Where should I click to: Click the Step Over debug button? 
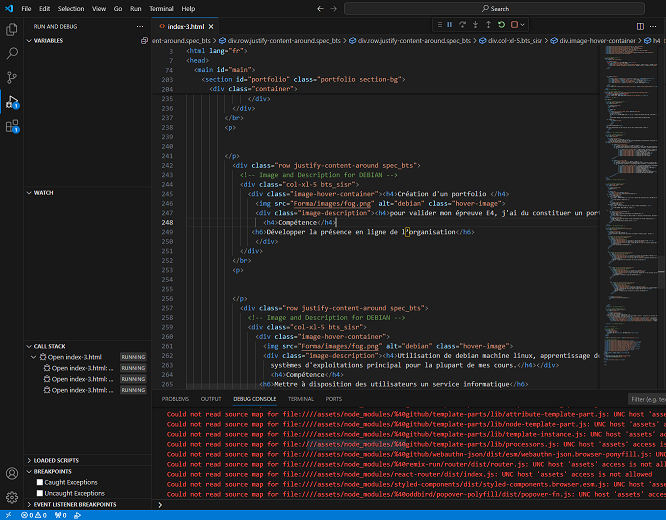[461, 24]
